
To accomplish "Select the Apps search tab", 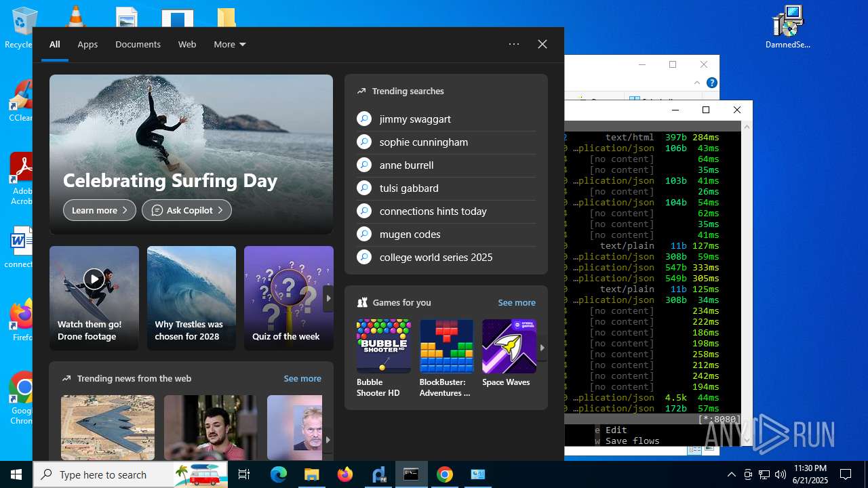I will pos(87,44).
